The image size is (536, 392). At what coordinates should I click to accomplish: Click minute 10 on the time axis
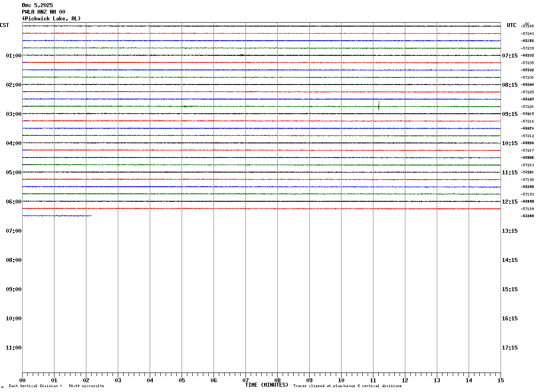point(341,380)
